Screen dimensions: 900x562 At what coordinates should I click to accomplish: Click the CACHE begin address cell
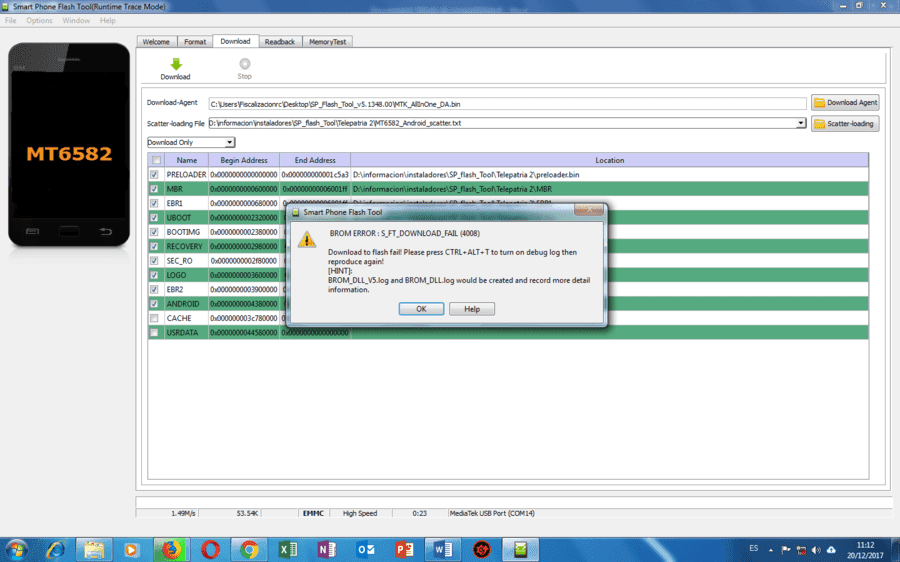244,318
